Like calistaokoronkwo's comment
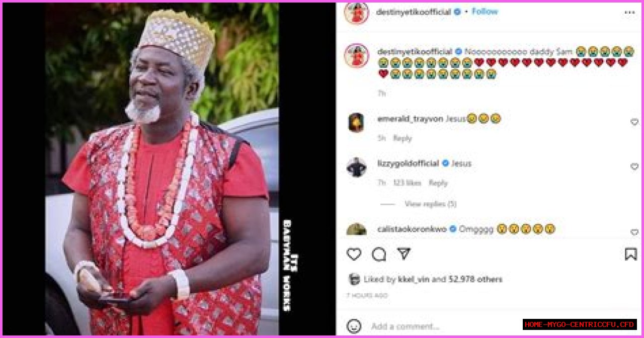This screenshot has height=338, width=644. [634, 232]
